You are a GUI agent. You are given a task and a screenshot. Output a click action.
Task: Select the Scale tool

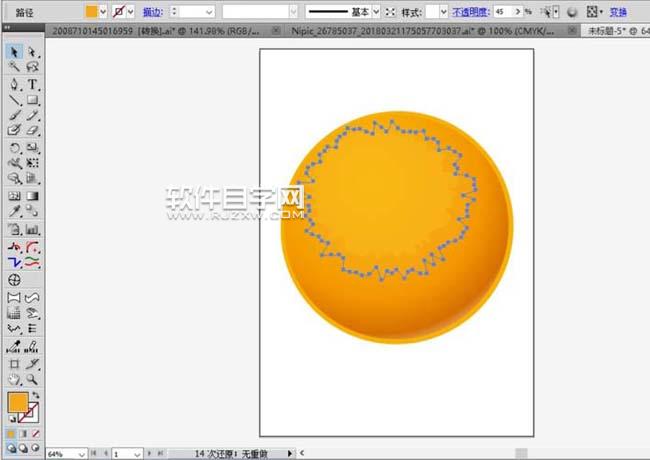[x=32, y=148]
